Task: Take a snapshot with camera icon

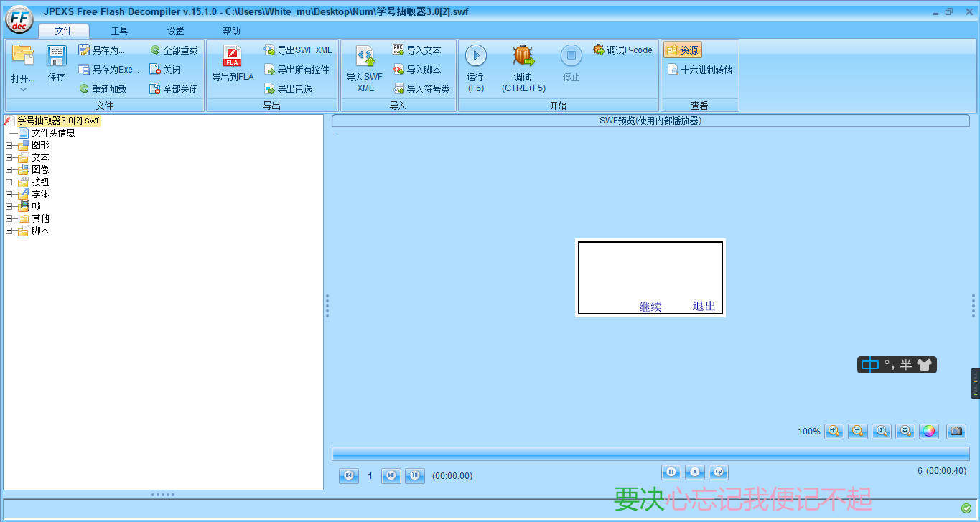Action: pos(956,431)
